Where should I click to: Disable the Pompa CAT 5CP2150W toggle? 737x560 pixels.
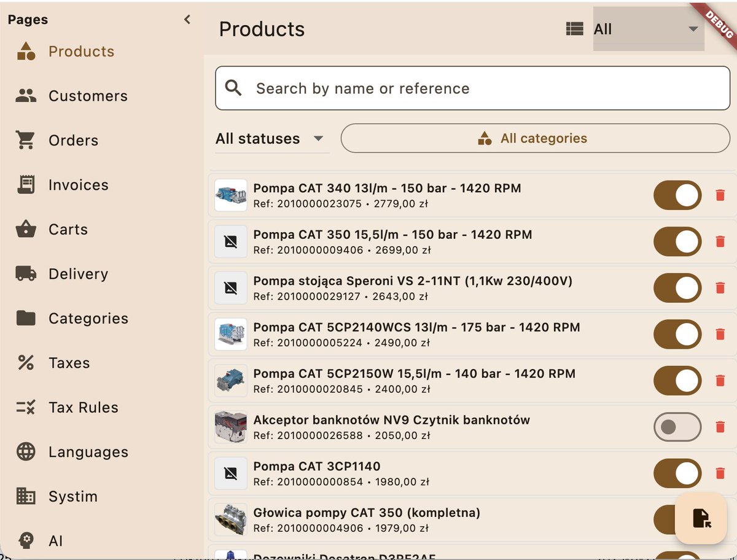pos(677,381)
